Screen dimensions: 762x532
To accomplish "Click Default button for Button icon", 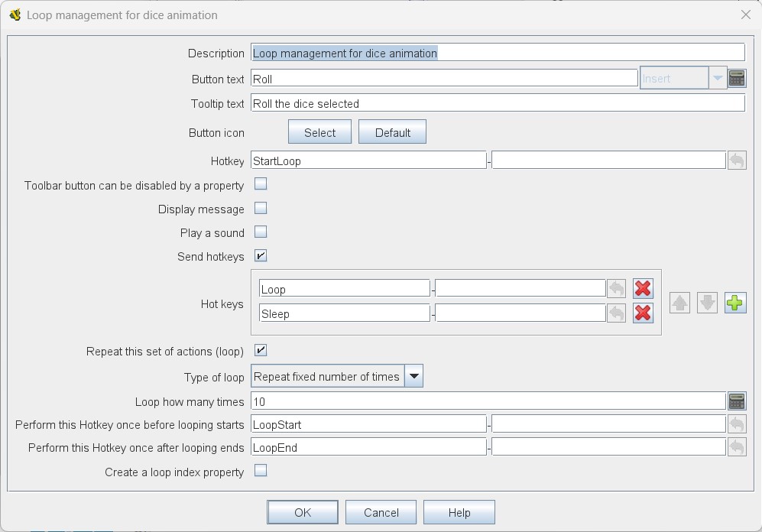I will [x=393, y=132].
